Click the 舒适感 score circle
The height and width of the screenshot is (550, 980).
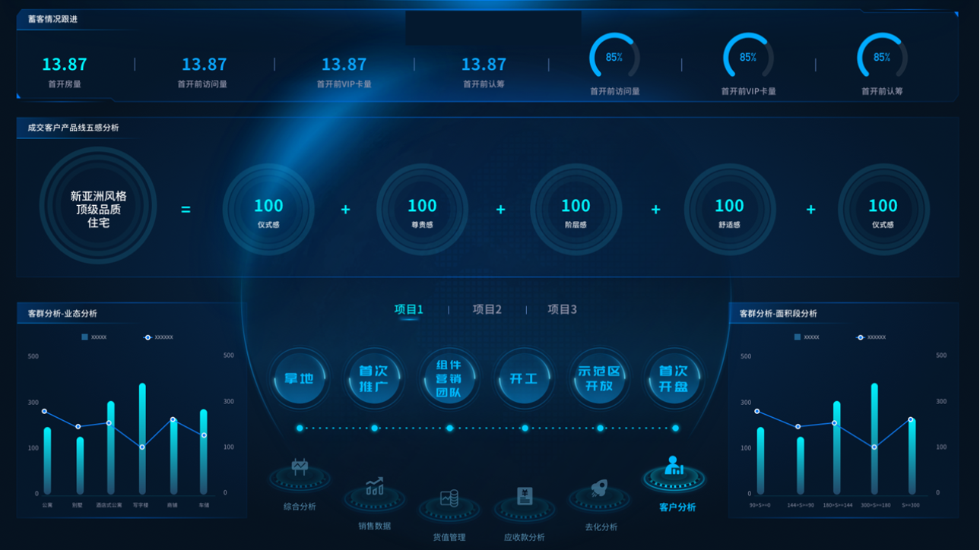[729, 210]
